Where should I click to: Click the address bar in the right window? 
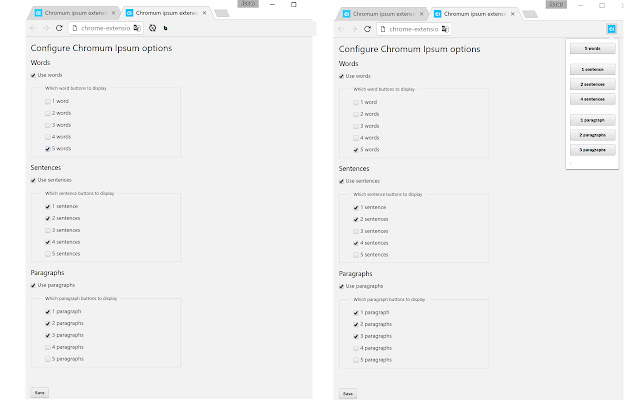coord(414,29)
